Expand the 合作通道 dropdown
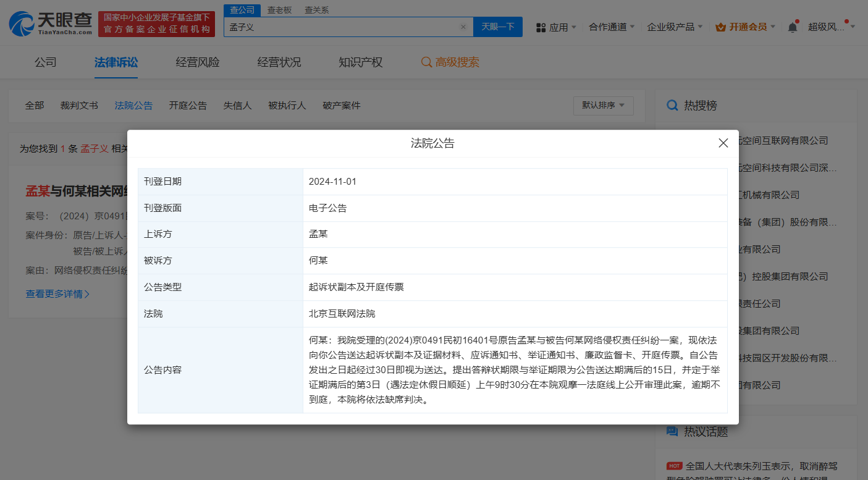The image size is (868, 480). tap(612, 27)
